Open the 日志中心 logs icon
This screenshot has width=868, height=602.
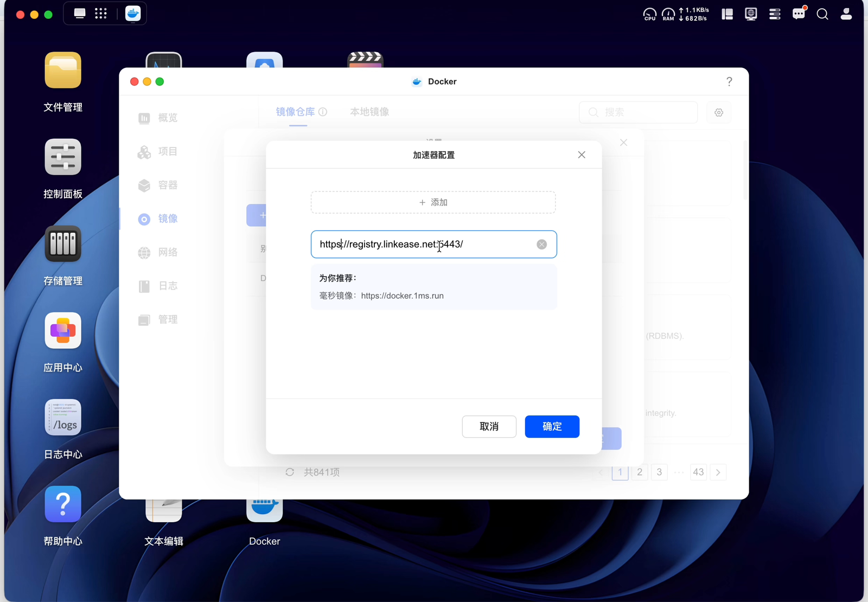pos(63,417)
